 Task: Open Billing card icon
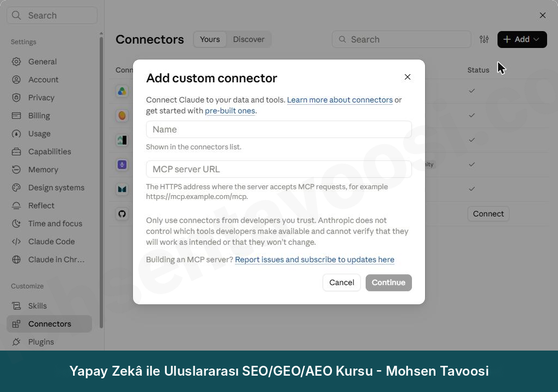(x=16, y=116)
